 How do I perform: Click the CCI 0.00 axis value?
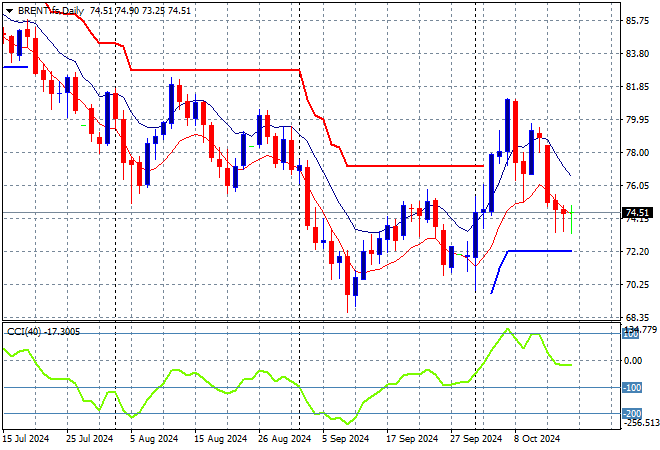633,361
